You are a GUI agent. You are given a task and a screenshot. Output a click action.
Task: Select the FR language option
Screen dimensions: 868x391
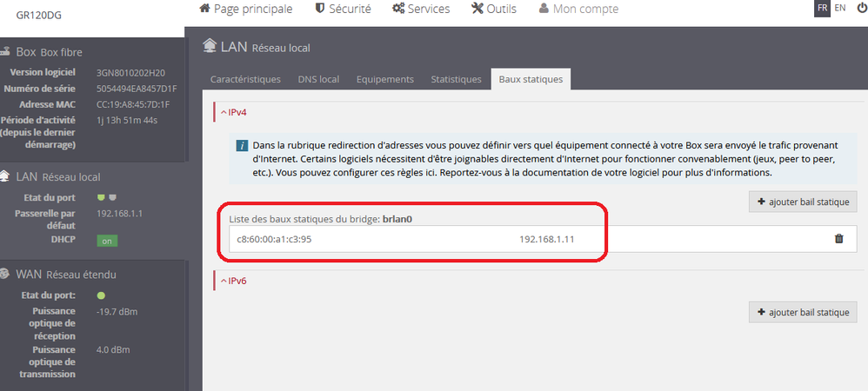point(822,8)
